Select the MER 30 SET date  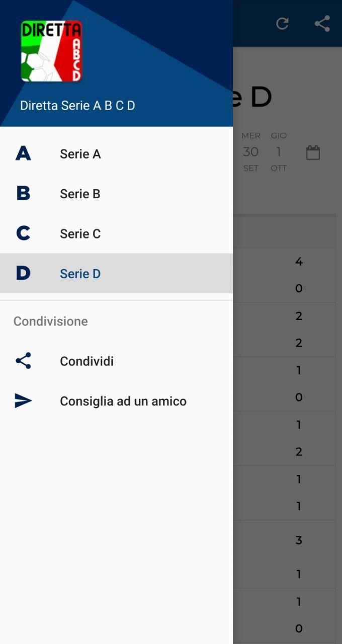tap(251, 152)
